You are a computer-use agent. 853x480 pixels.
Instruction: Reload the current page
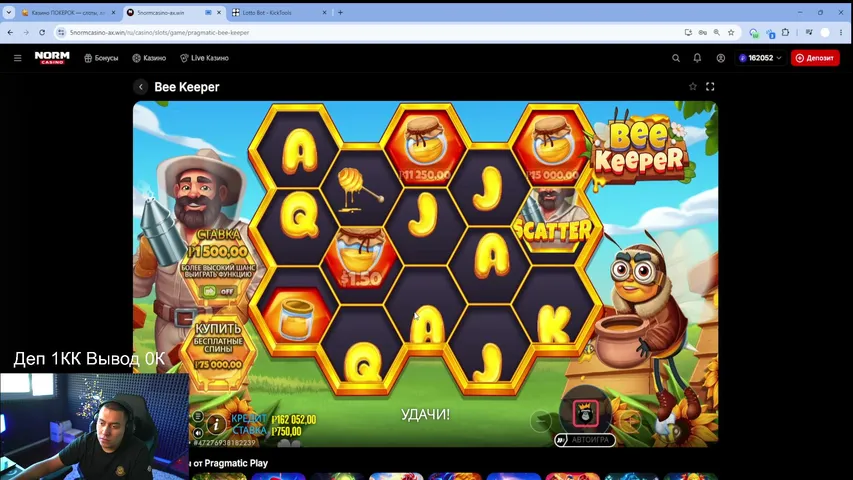point(42,33)
